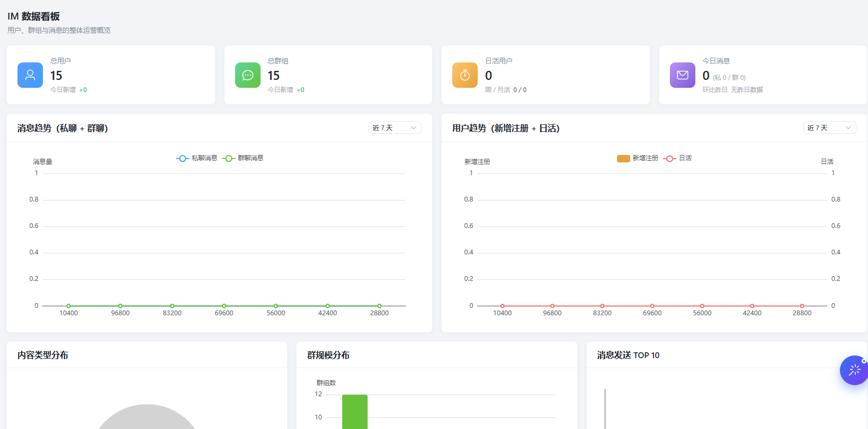This screenshot has height=429, width=868.
Task: Click the 总用户 card label
Action: 60,61
